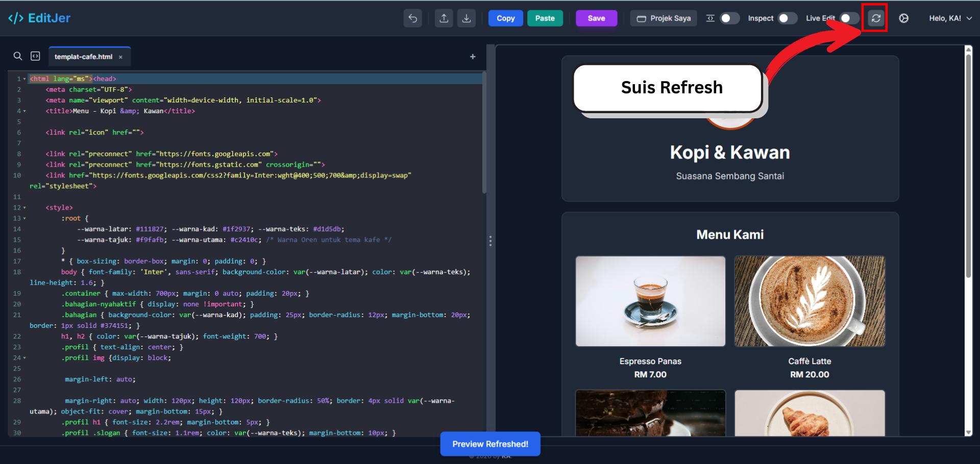Click the preview pane vertical scrollbar
This screenshot has height=464, width=980.
click(968, 166)
